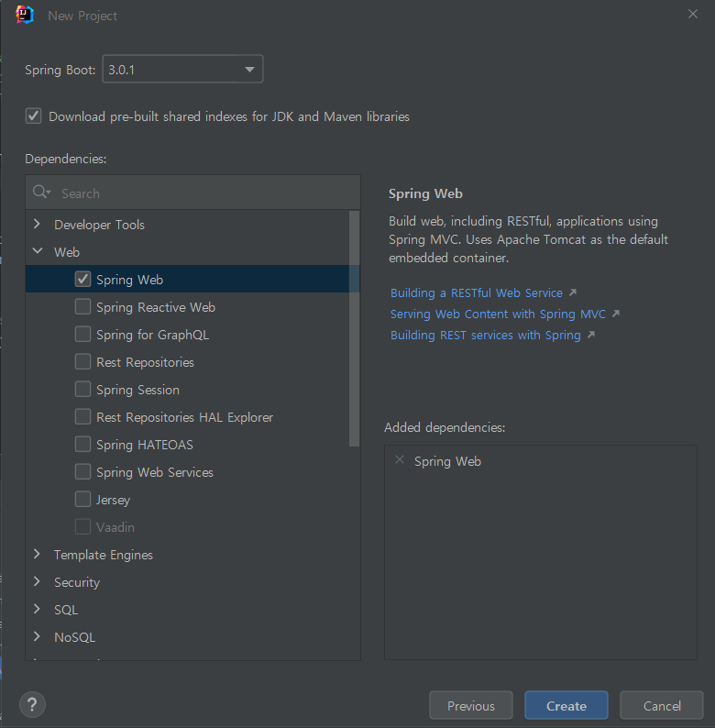Screen dimensions: 715x728
Task: Click the IntelliJ IDEA logo icon
Action: [25, 15]
